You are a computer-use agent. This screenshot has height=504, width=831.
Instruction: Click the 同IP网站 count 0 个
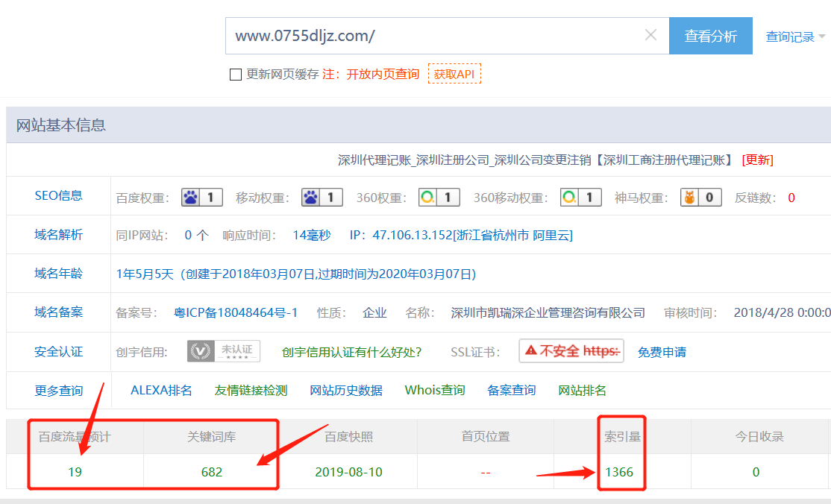point(197,236)
